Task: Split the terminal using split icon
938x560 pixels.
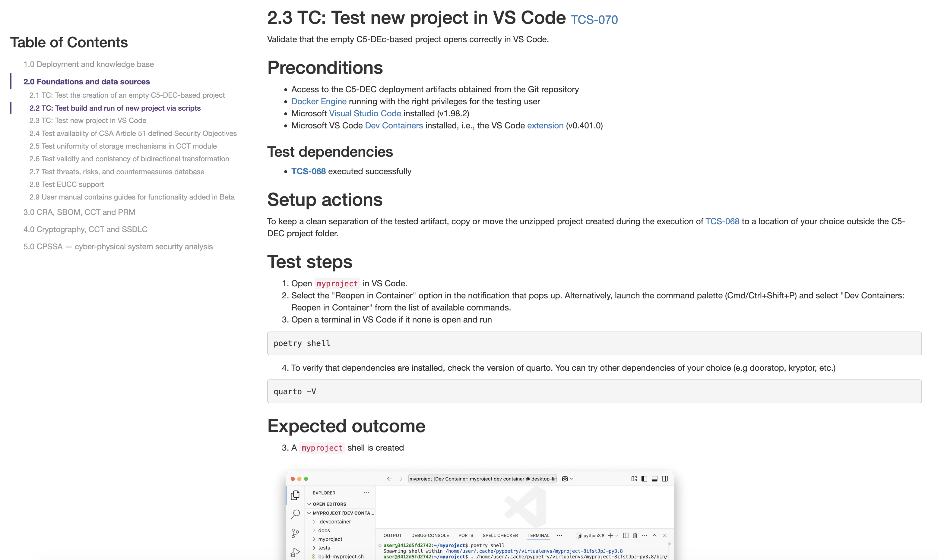Action: coord(626,536)
